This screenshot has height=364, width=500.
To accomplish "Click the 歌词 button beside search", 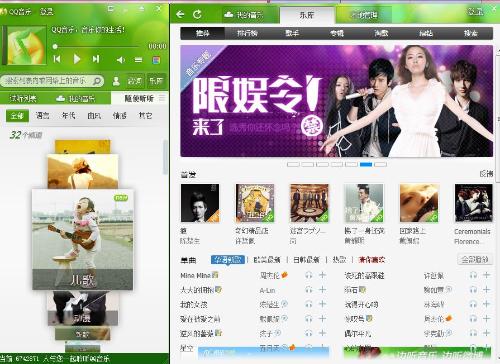I will [x=135, y=81].
